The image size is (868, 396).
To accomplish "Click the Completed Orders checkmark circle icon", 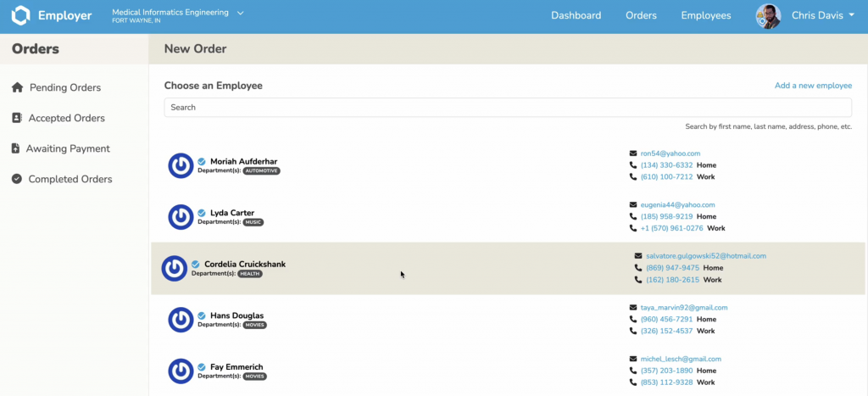I will (x=17, y=179).
